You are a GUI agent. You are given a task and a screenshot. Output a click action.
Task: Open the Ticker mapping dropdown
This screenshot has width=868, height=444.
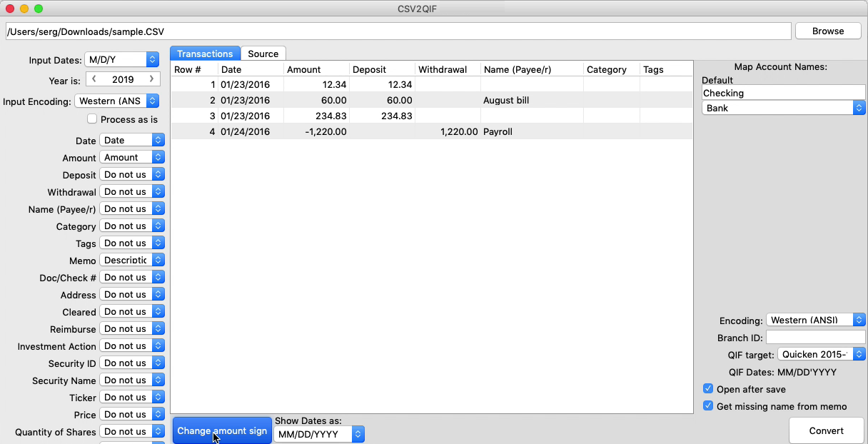tap(132, 398)
